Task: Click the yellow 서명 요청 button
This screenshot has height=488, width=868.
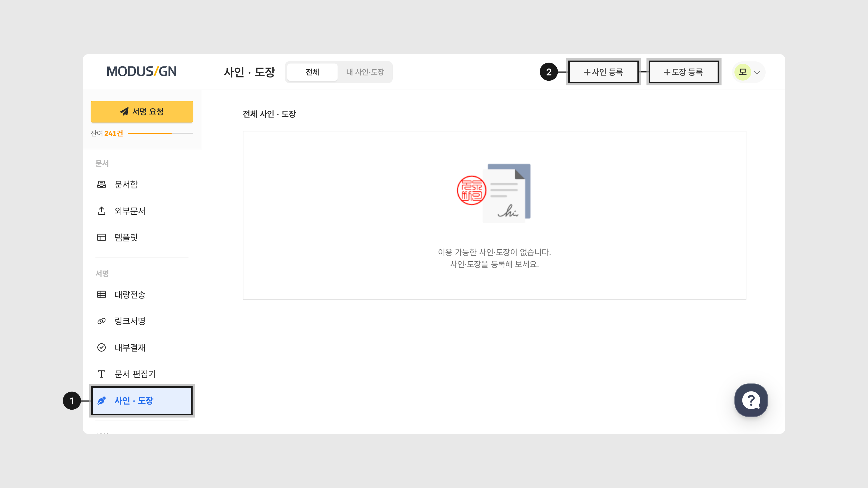Action: 142,111
